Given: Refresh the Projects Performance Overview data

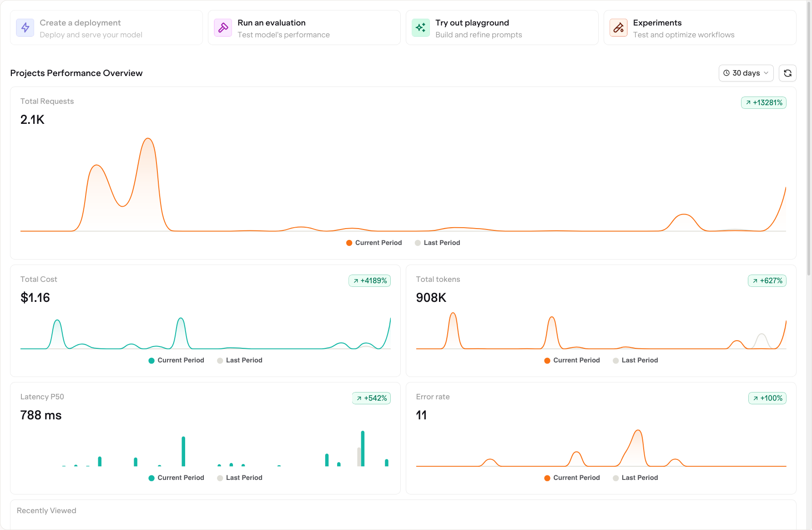Looking at the screenshot, I should point(787,73).
